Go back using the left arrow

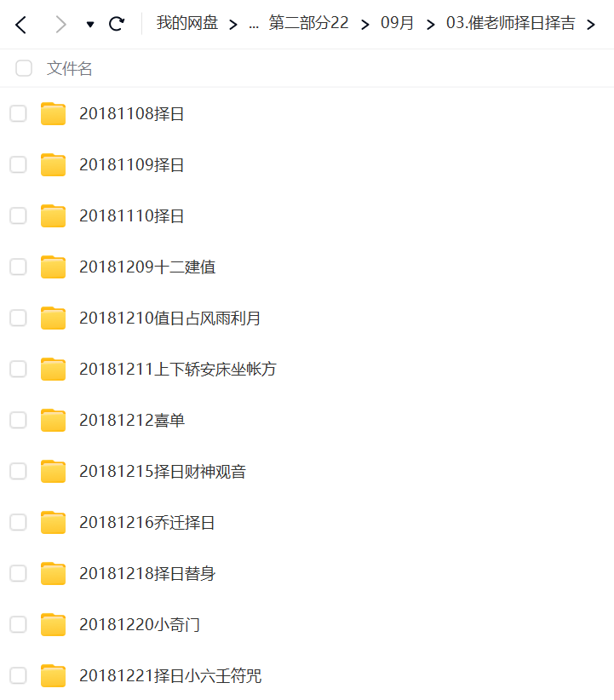point(21,25)
